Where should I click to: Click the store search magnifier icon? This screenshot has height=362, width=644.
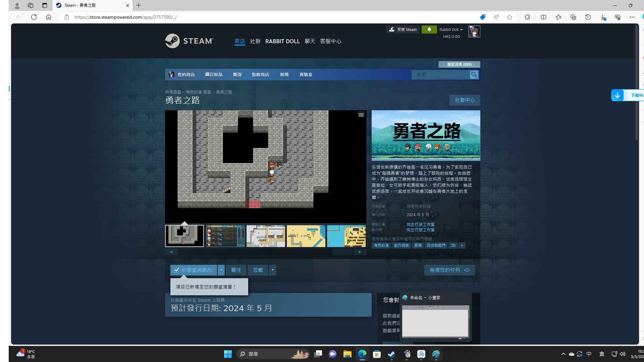tap(474, 74)
